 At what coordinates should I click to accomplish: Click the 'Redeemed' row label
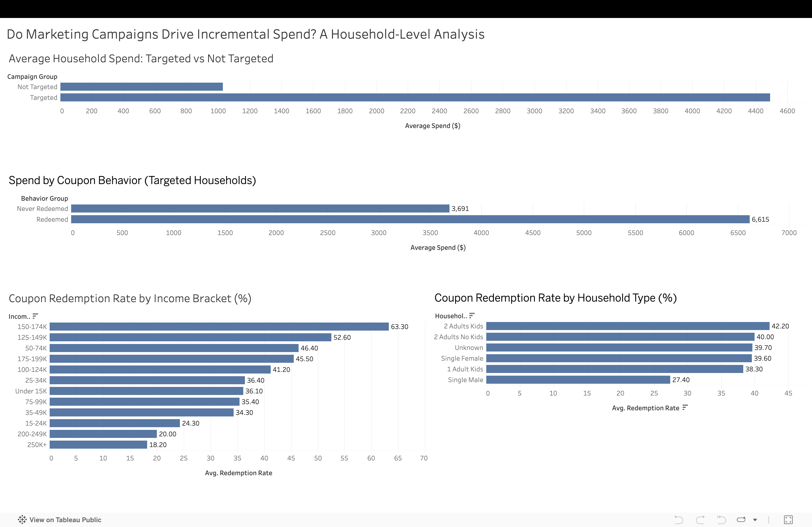tap(52, 219)
